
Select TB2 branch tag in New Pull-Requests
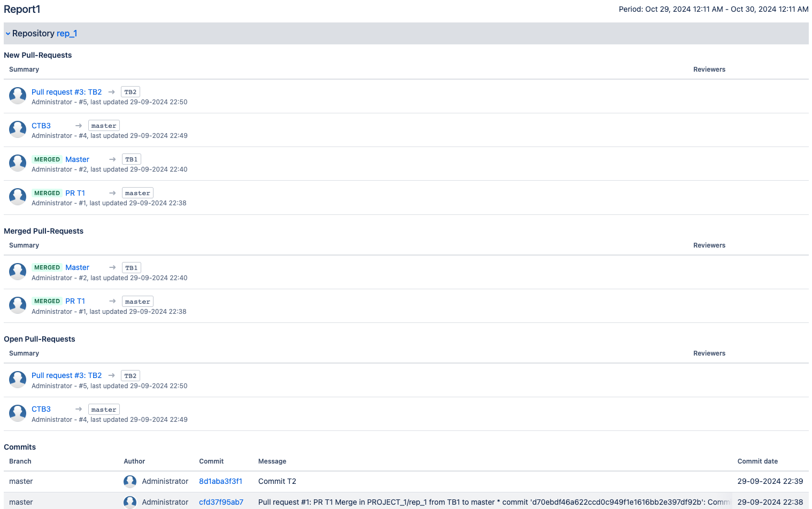pos(131,92)
